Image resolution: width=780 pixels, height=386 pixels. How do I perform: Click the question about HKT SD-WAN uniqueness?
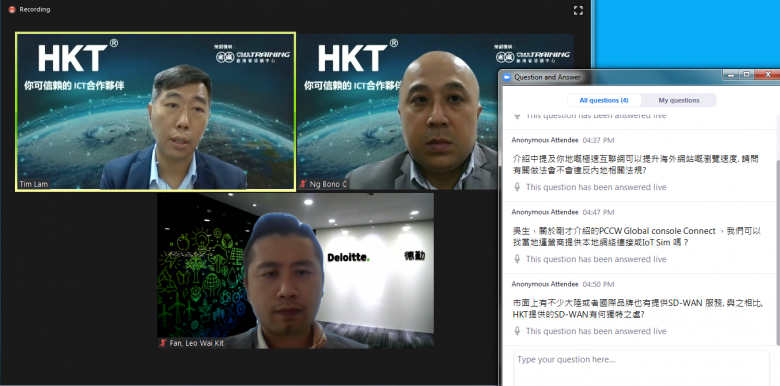pyautogui.click(x=638, y=308)
